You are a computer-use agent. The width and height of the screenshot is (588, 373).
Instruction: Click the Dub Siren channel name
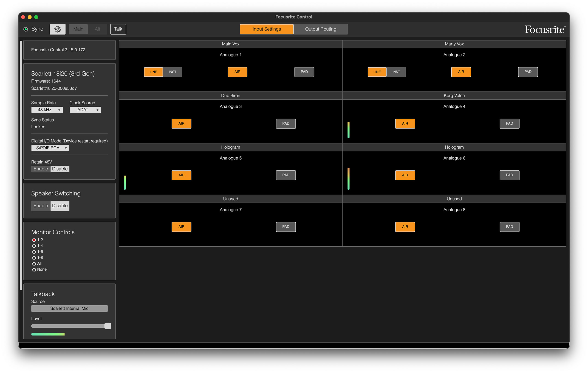[231, 96]
